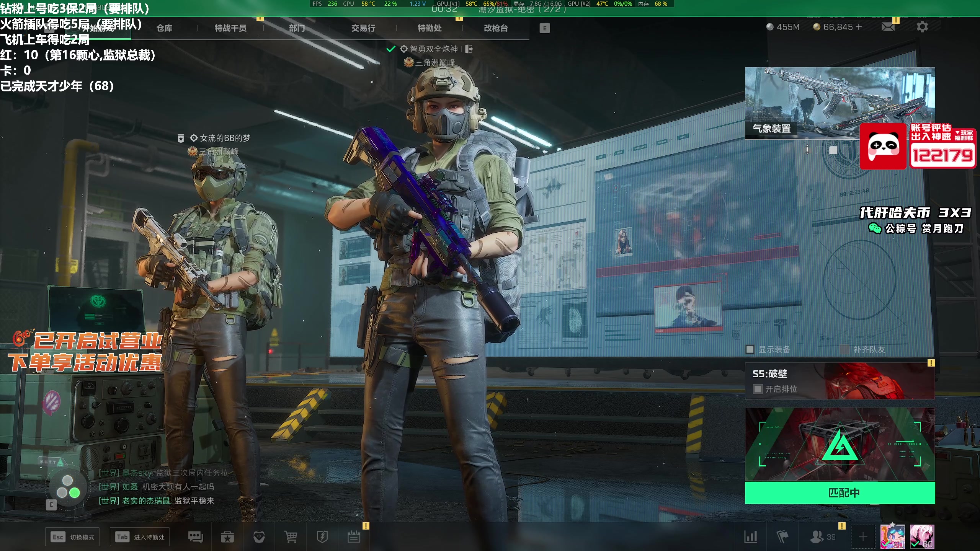The image size is (980, 551).
Task: Open the chat messages icon
Action: [196, 537]
